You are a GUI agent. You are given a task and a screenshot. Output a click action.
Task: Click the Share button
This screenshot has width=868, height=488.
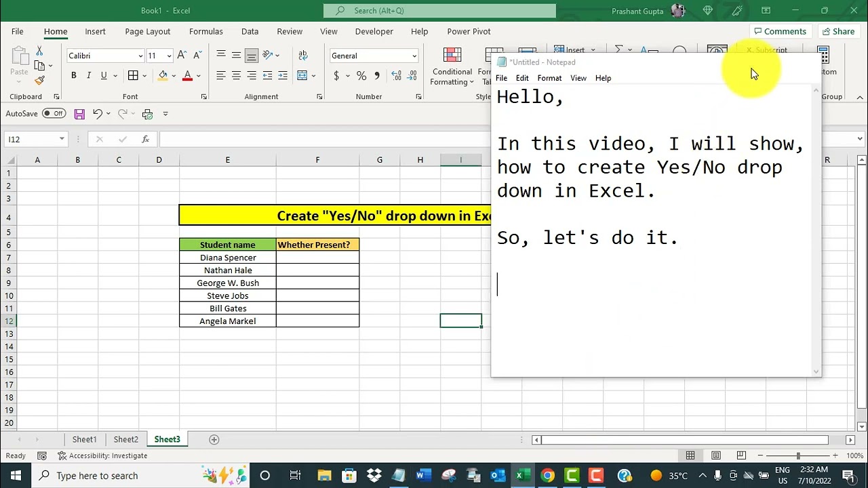coord(838,31)
